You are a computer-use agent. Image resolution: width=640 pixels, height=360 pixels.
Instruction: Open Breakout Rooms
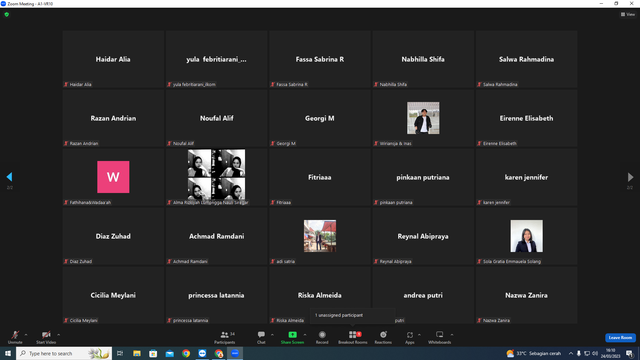coord(353,337)
